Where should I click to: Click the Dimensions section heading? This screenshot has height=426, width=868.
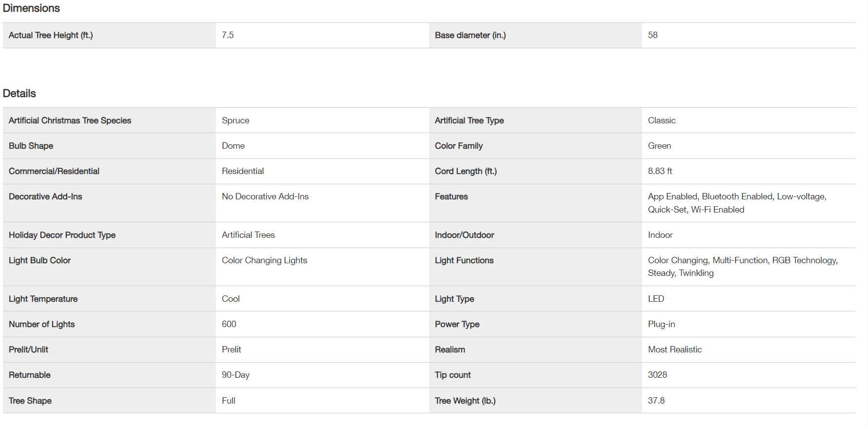point(31,8)
